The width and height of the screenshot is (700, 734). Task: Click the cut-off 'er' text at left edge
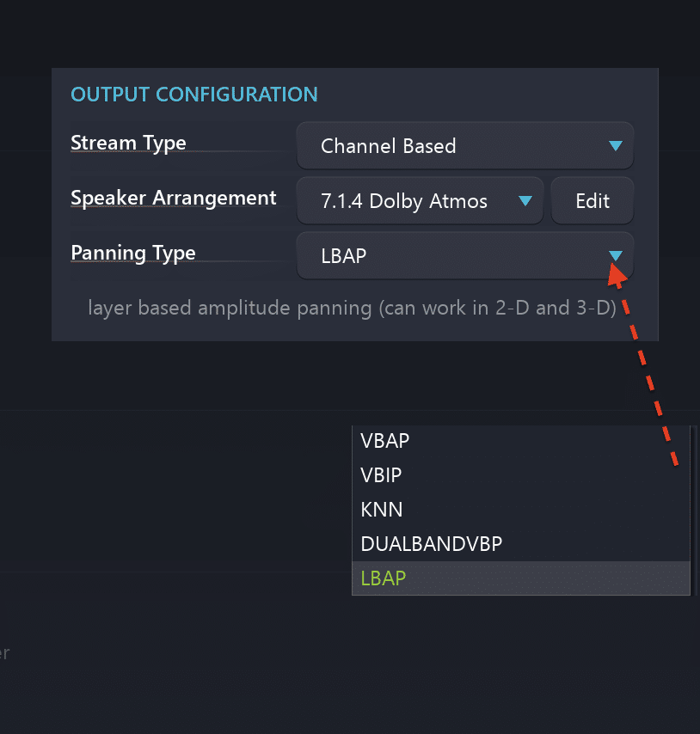[x=4, y=653]
